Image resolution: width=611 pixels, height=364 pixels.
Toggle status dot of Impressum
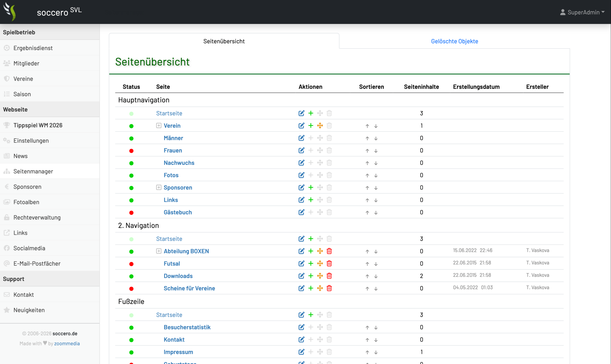(131, 353)
